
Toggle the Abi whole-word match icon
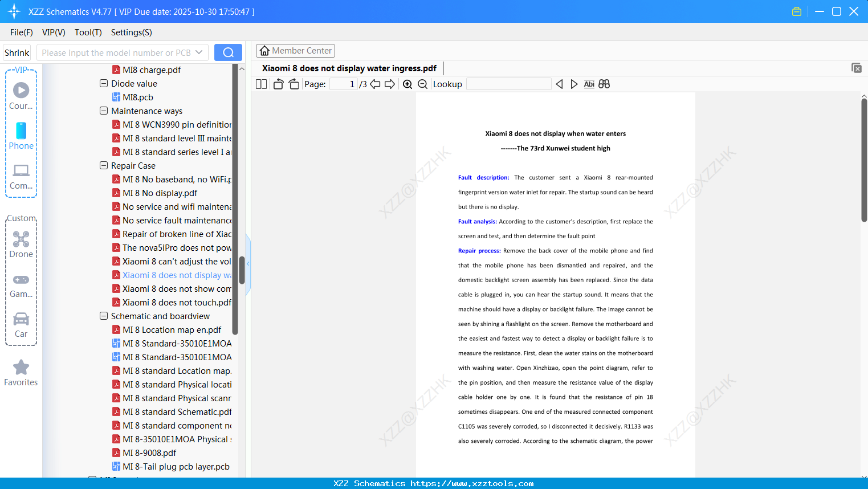coord(589,84)
